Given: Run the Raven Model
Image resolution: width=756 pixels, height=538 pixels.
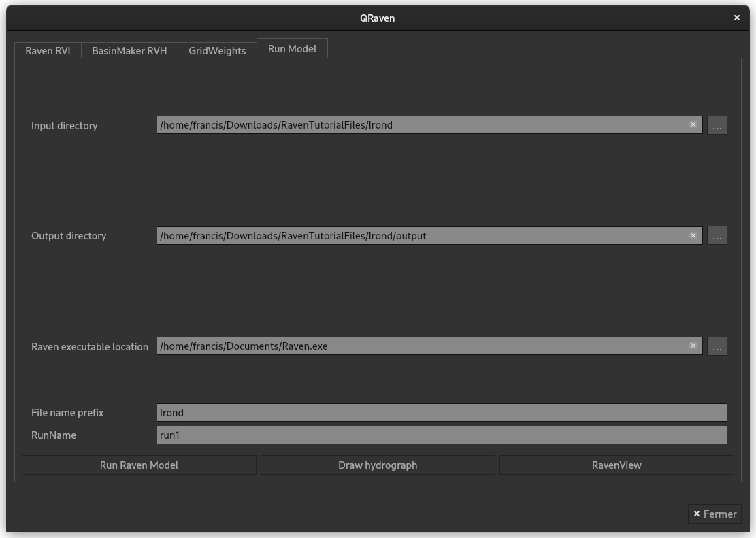Looking at the screenshot, I should click(139, 465).
